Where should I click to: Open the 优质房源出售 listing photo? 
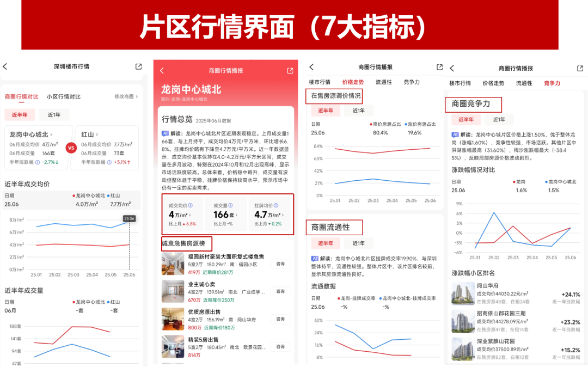click(173, 319)
